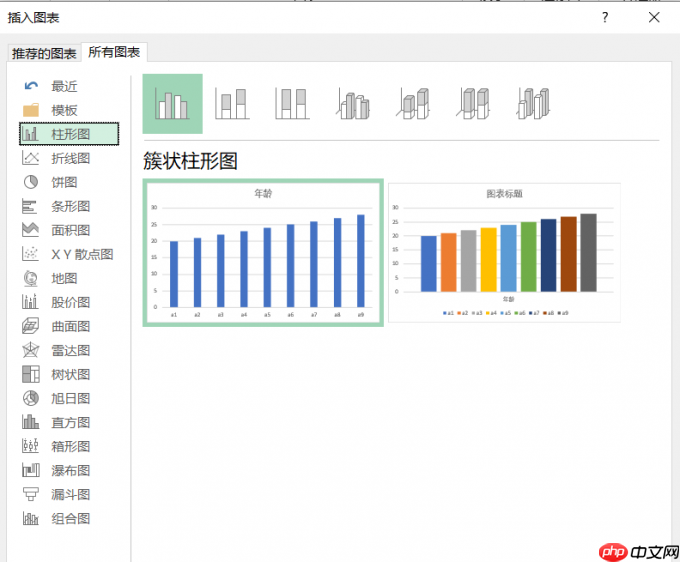Select the 地图 map chart category
The width and height of the screenshot is (680, 562).
(x=69, y=278)
